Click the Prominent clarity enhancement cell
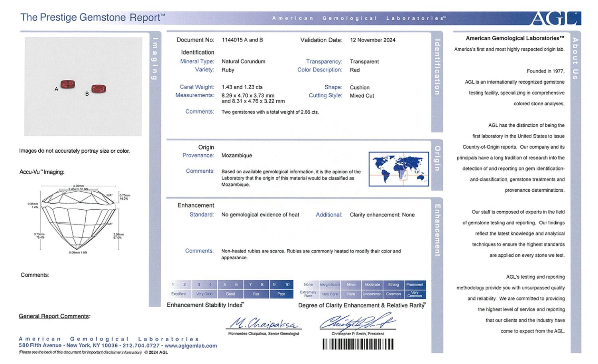598x364 pixels. (x=415, y=285)
